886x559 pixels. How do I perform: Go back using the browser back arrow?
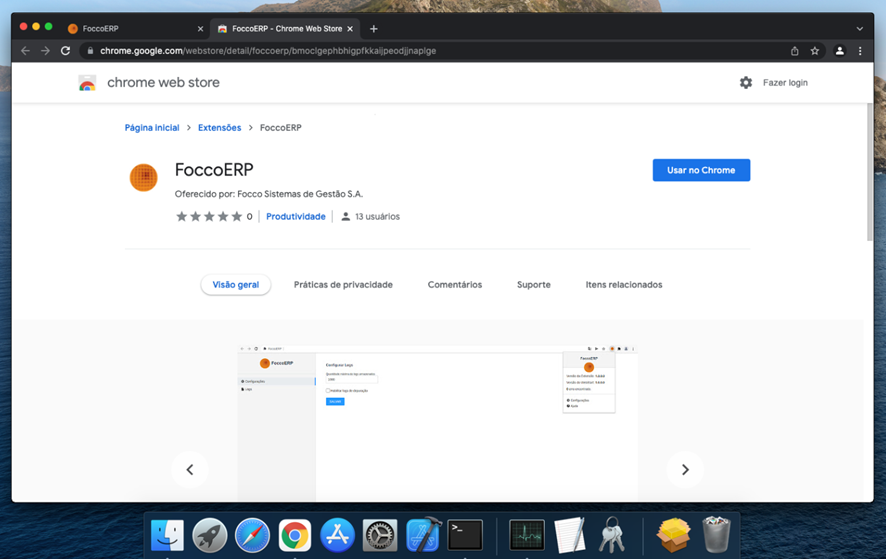coord(25,51)
